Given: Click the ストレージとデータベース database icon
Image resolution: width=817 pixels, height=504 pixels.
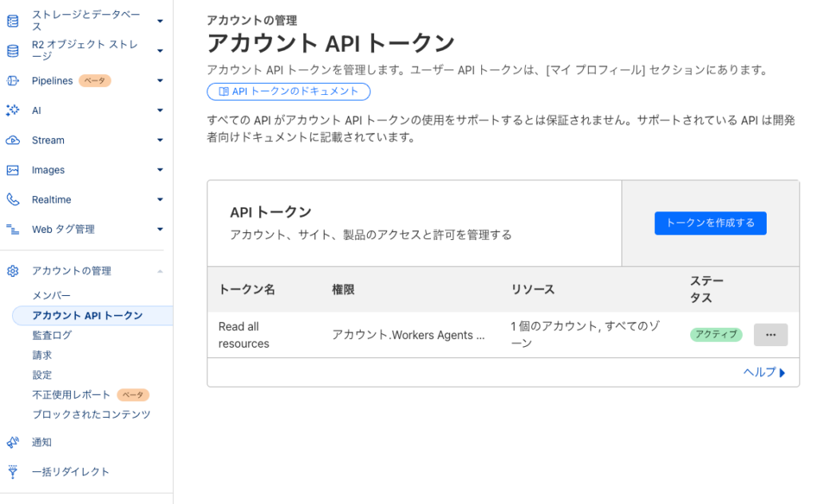Looking at the screenshot, I should (x=13, y=22).
